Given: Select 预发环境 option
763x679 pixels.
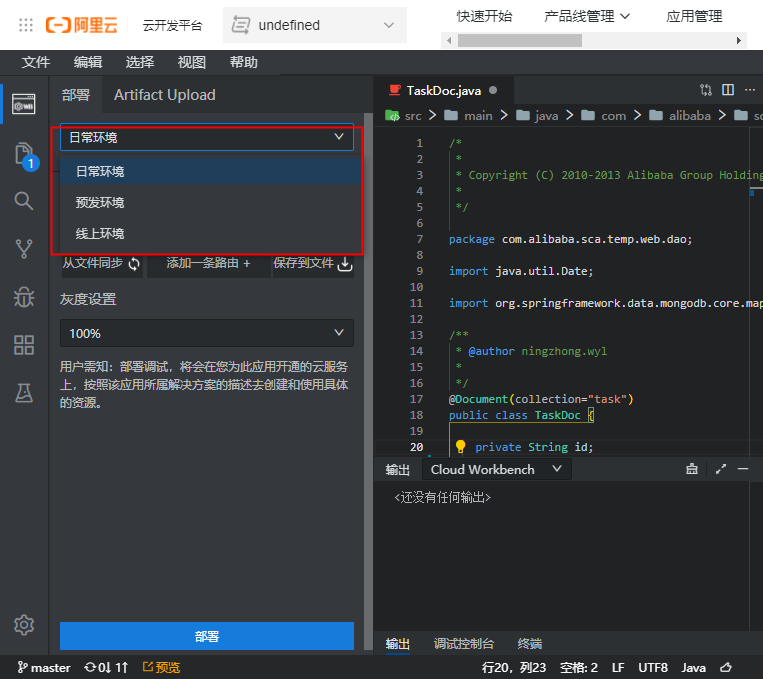Looking at the screenshot, I should click(210, 202).
